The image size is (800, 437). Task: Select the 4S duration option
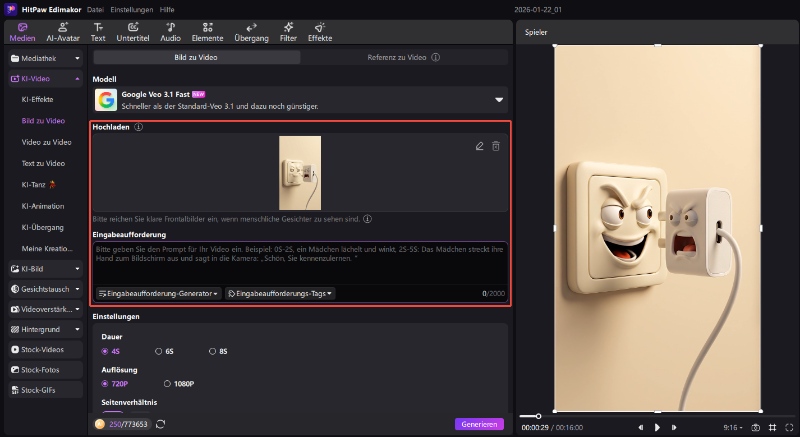click(111, 351)
